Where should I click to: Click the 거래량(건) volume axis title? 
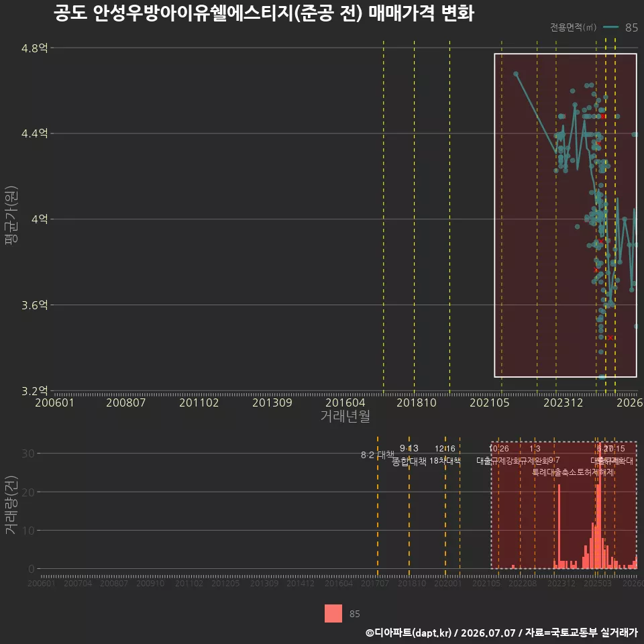coord(11,504)
